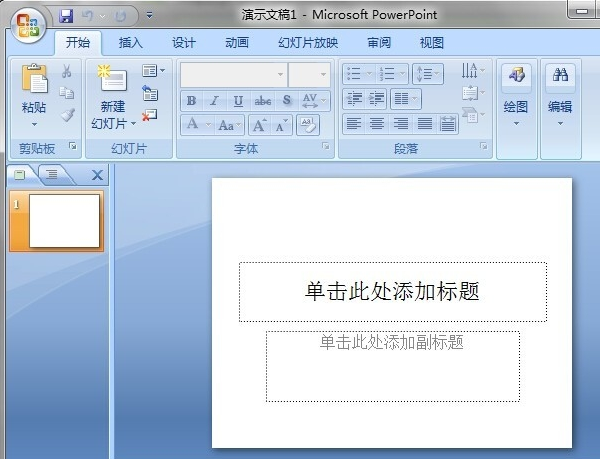Open AV character spacing dropdown
The width and height of the screenshot is (600, 459).
point(314,101)
